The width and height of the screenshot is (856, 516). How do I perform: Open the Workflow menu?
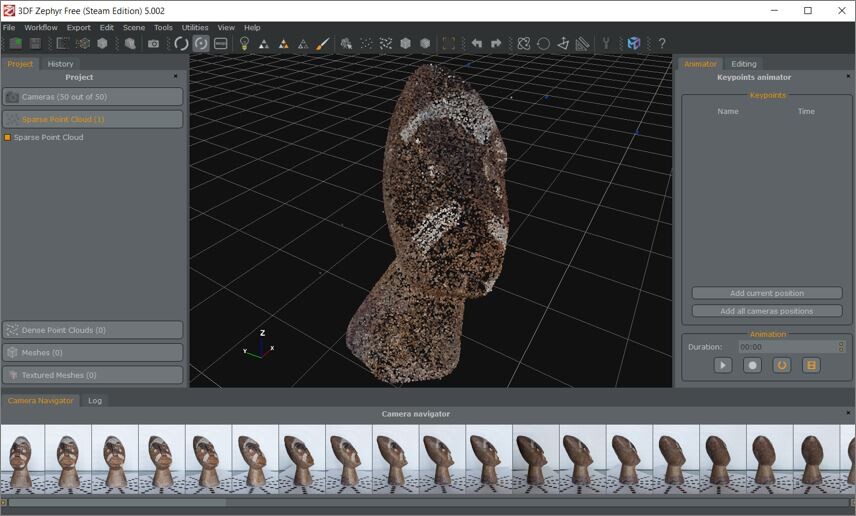41,28
